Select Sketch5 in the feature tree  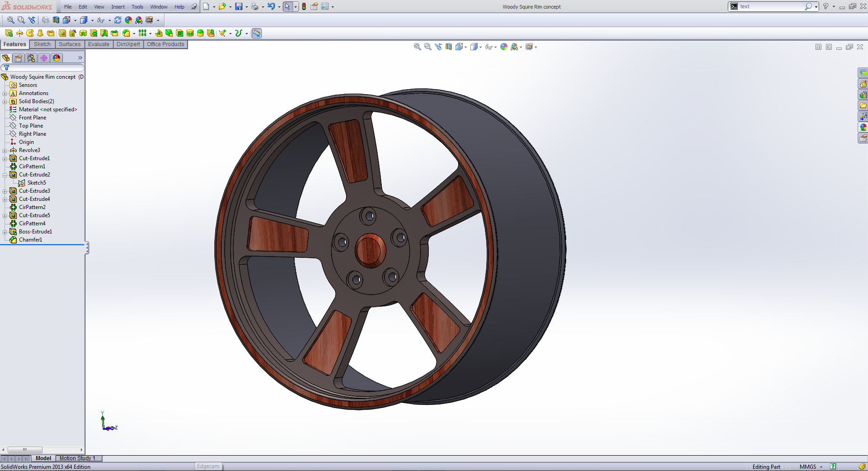pos(37,183)
